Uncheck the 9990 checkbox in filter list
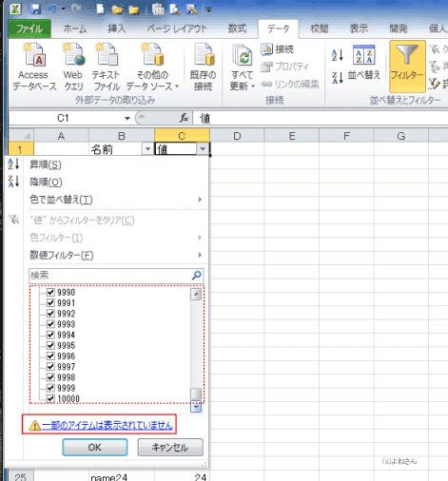 pos(50,292)
